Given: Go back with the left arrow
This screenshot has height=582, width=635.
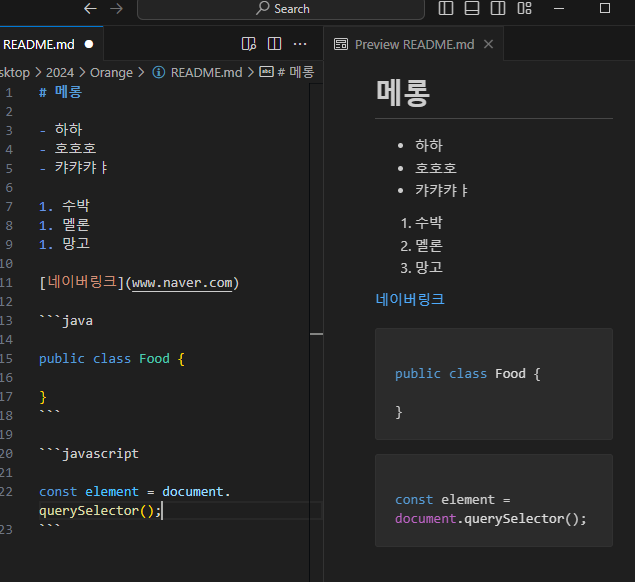Looking at the screenshot, I should [90, 9].
